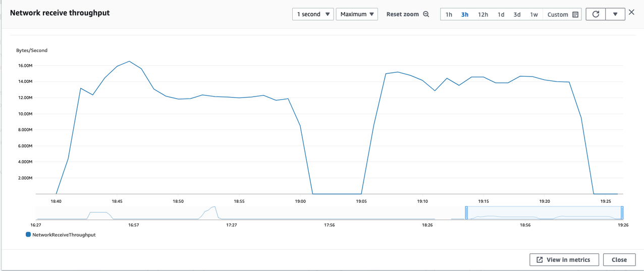This screenshot has height=271, width=644.
Task: Open the Maximum statistic dropdown
Action: pyautogui.click(x=357, y=14)
